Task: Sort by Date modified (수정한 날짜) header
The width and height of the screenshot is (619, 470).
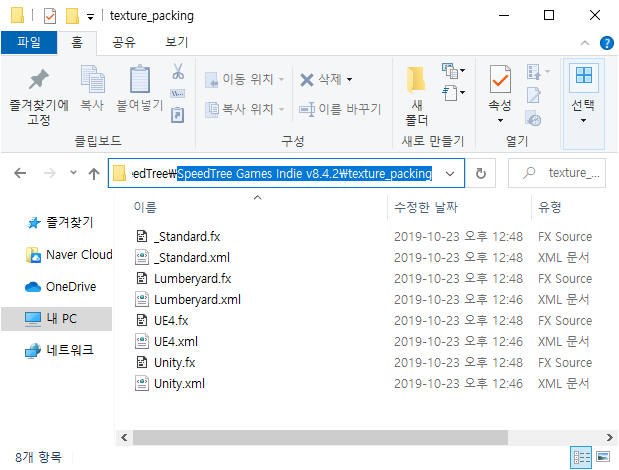Action: click(x=426, y=207)
